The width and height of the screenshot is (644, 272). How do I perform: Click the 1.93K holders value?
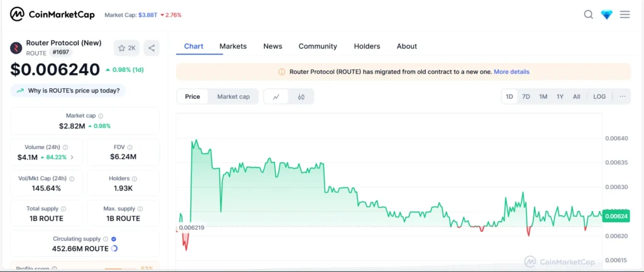(123, 188)
